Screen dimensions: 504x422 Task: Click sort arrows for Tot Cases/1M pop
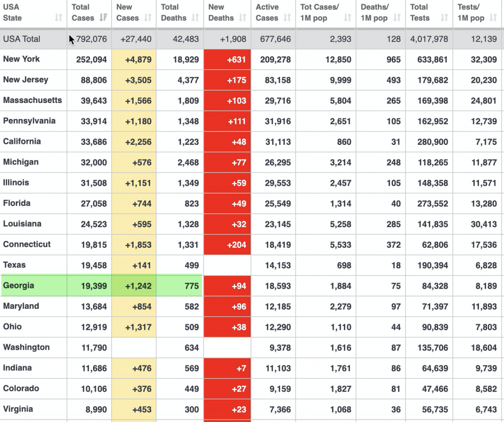pos(347,18)
